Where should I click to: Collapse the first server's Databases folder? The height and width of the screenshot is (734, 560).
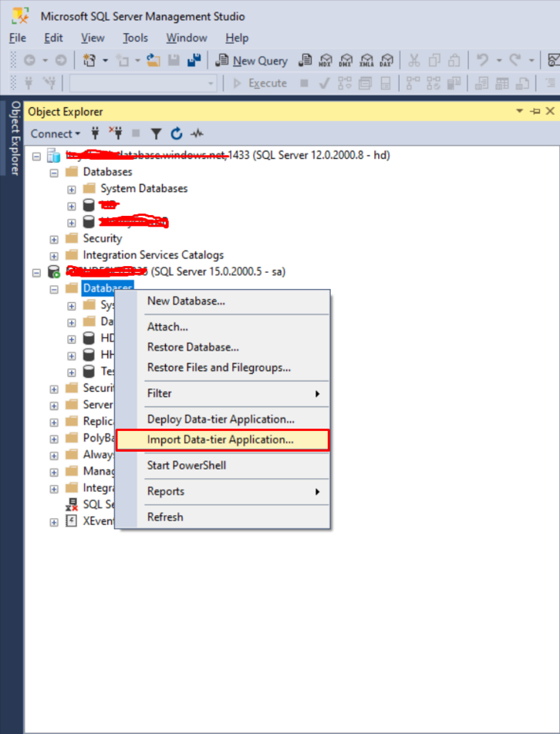point(54,173)
